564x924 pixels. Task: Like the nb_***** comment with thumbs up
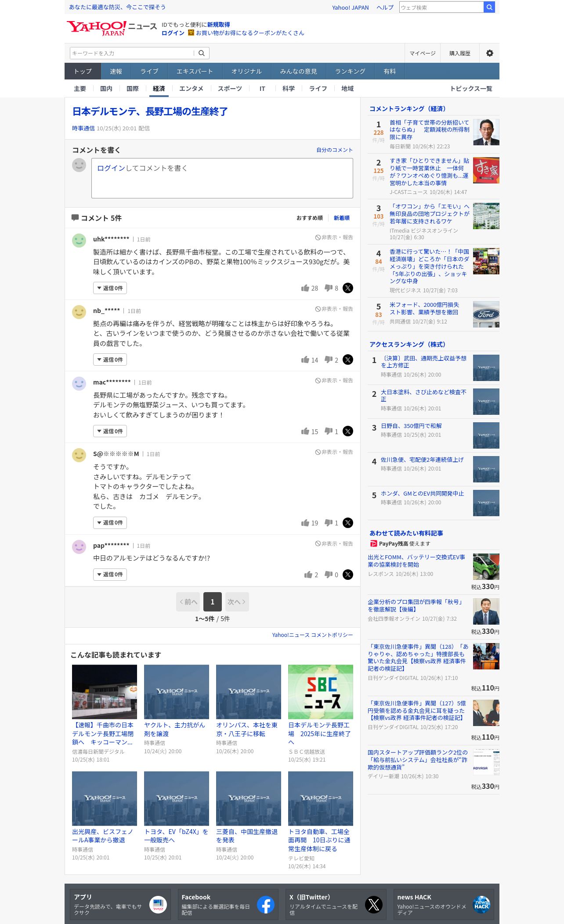[305, 360]
